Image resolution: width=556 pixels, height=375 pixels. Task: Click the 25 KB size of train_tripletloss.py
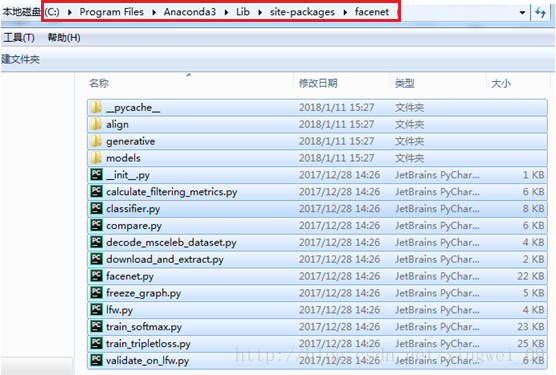point(530,343)
